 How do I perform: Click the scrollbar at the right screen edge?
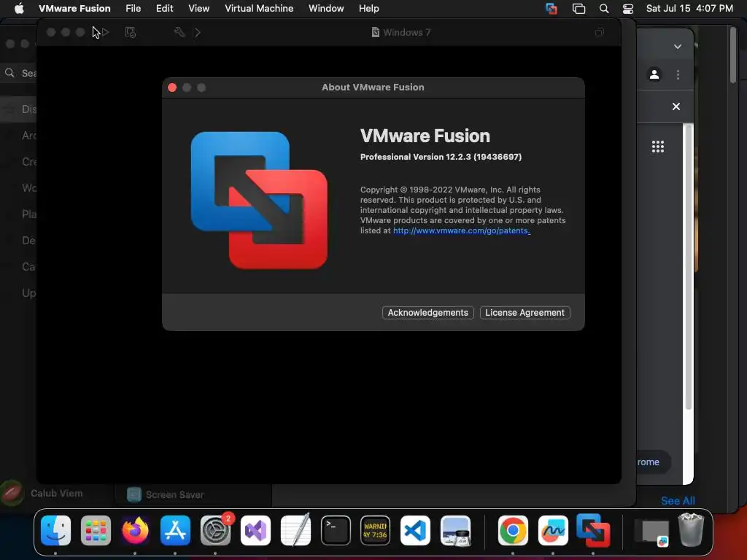tap(734, 54)
